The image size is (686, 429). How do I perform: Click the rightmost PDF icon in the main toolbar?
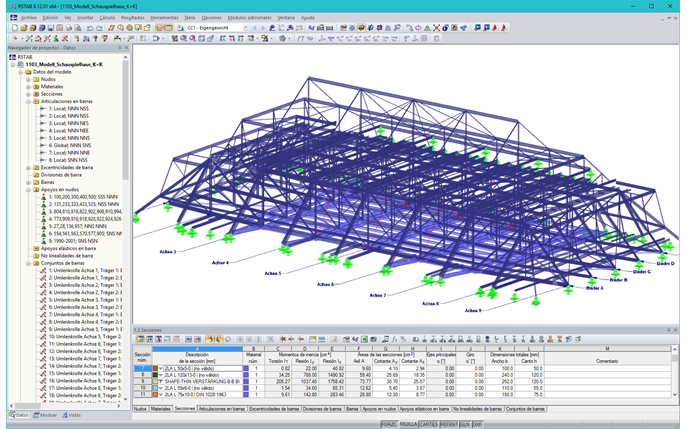tap(504, 28)
